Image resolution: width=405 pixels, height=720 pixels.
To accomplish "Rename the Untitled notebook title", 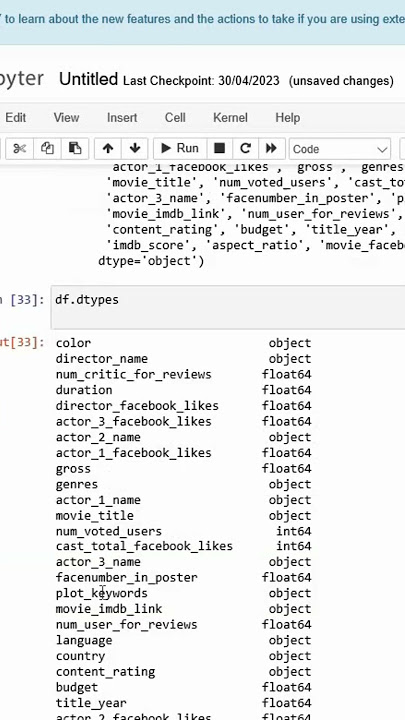I will coord(89,79).
